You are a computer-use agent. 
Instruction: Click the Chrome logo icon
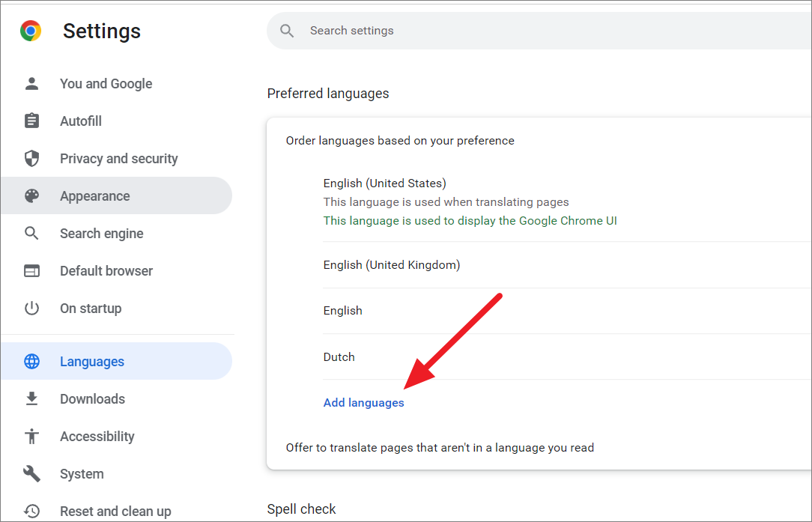coord(31,31)
